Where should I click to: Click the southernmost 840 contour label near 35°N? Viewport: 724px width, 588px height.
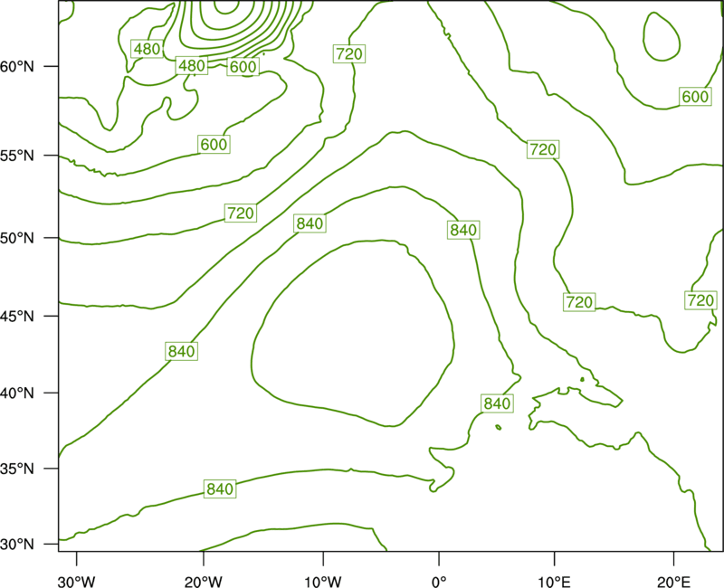click(220, 488)
